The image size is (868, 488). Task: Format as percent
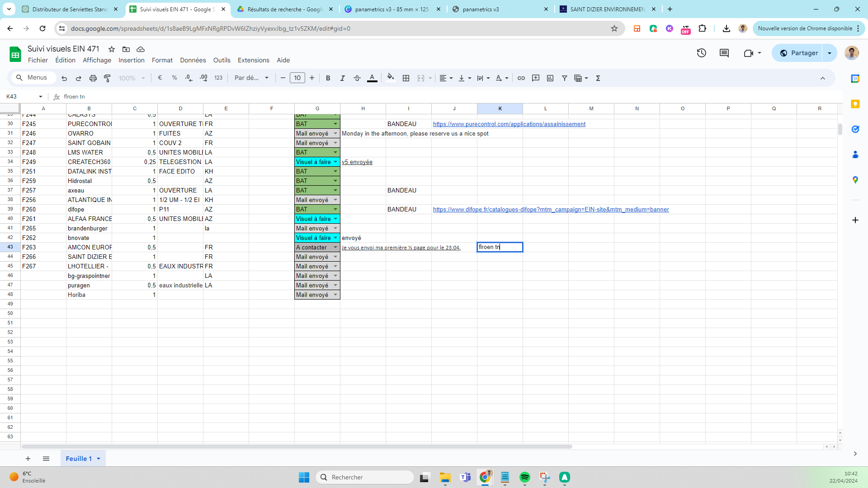[175, 78]
